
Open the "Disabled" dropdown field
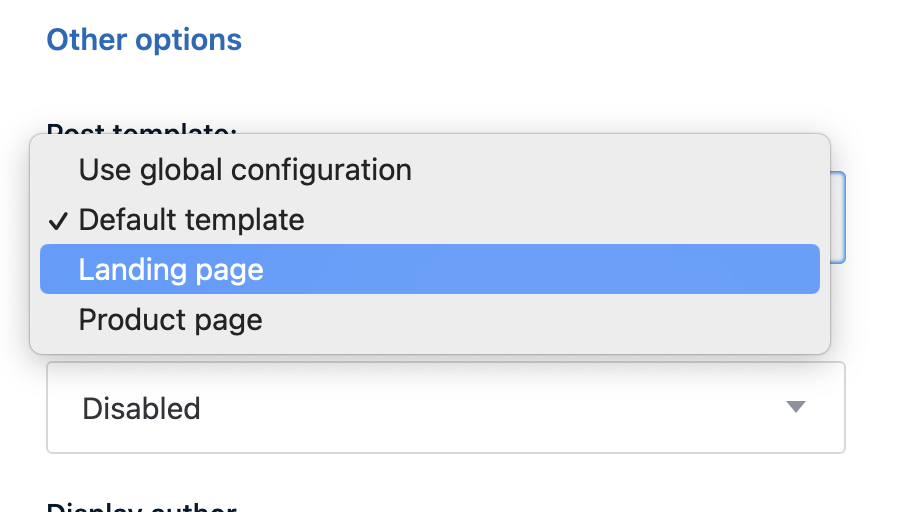coord(445,408)
